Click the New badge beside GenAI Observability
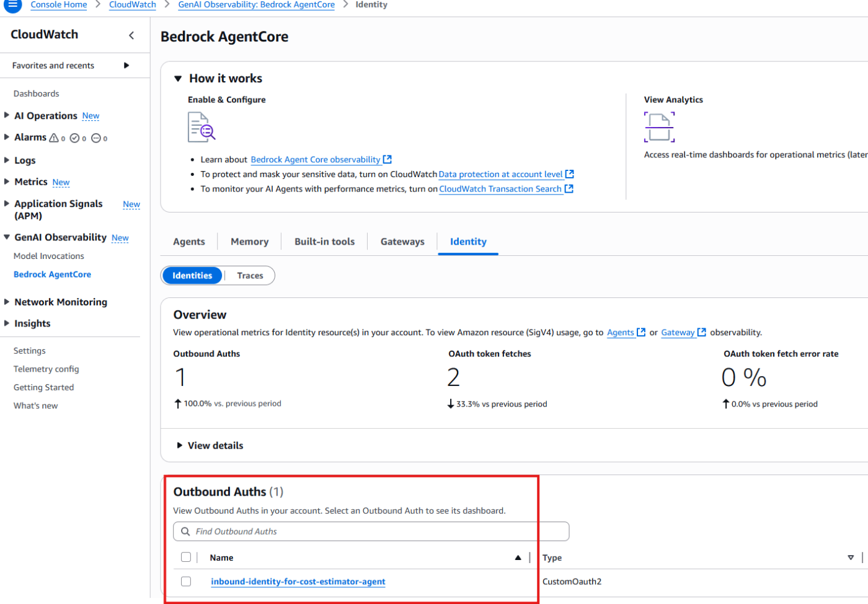Screen dimensions: 868x604 point(120,238)
